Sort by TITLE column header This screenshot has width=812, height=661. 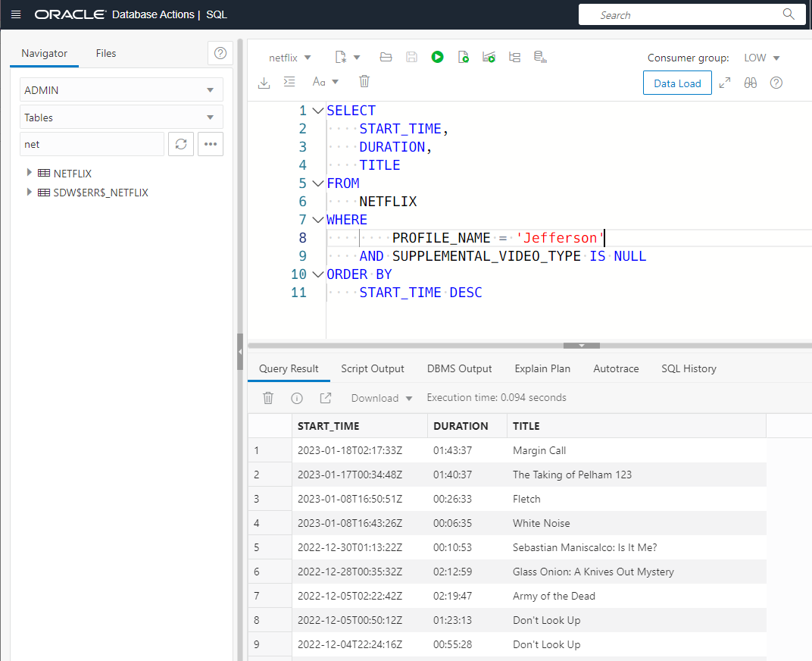(x=636, y=425)
